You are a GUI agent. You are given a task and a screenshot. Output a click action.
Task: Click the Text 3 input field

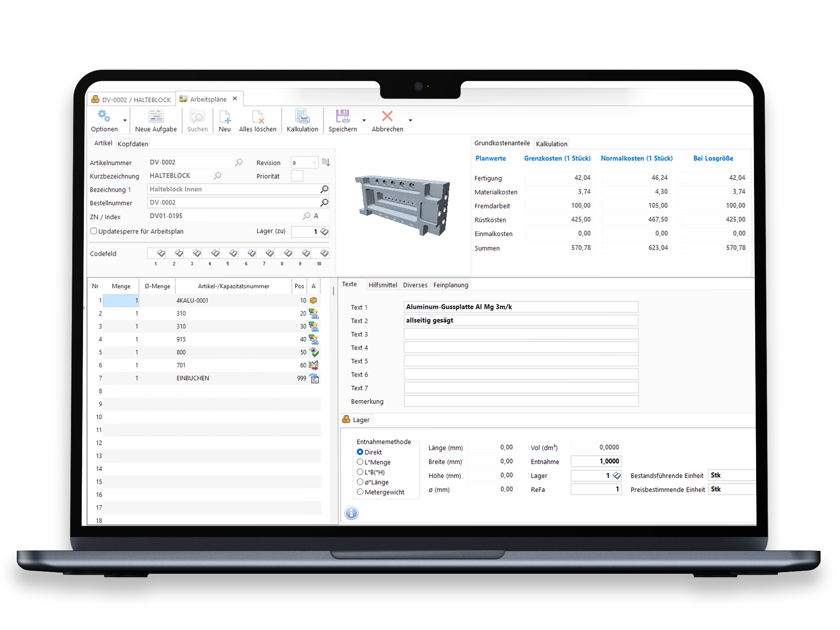pyautogui.click(x=521, y=334)
